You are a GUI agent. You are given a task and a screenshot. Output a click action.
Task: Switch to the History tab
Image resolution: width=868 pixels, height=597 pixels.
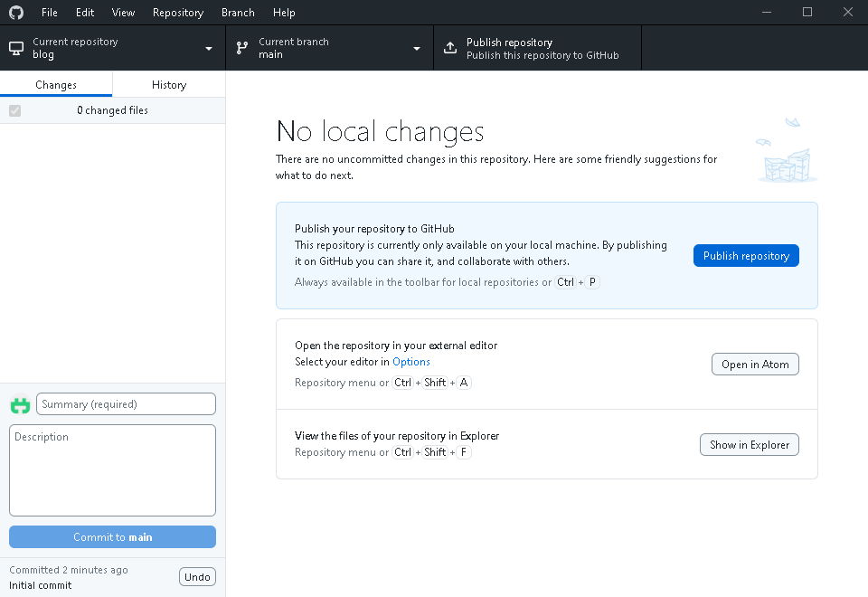[x=169, y=85]
